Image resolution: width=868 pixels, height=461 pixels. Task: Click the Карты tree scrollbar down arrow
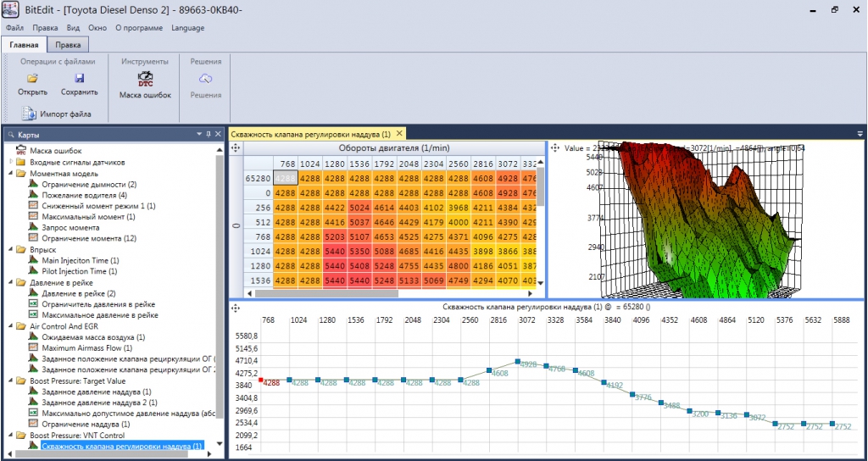click(220, 444)
